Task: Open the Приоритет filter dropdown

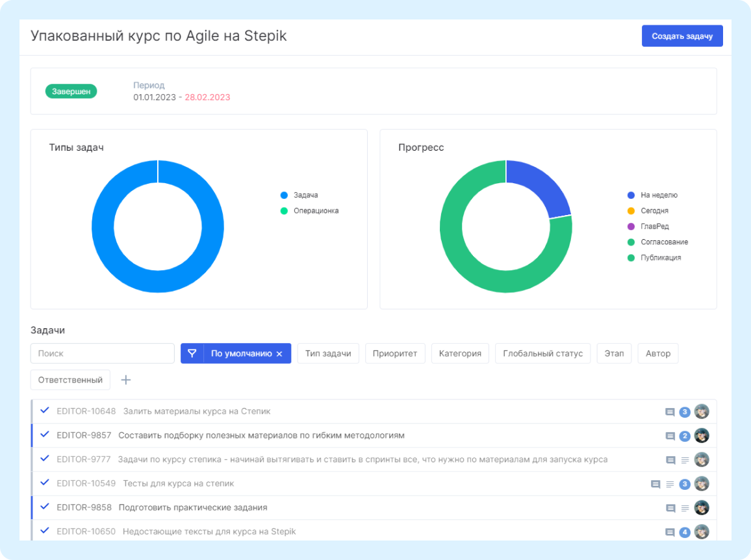Action: pyautogui.click(x=394, y=353)
